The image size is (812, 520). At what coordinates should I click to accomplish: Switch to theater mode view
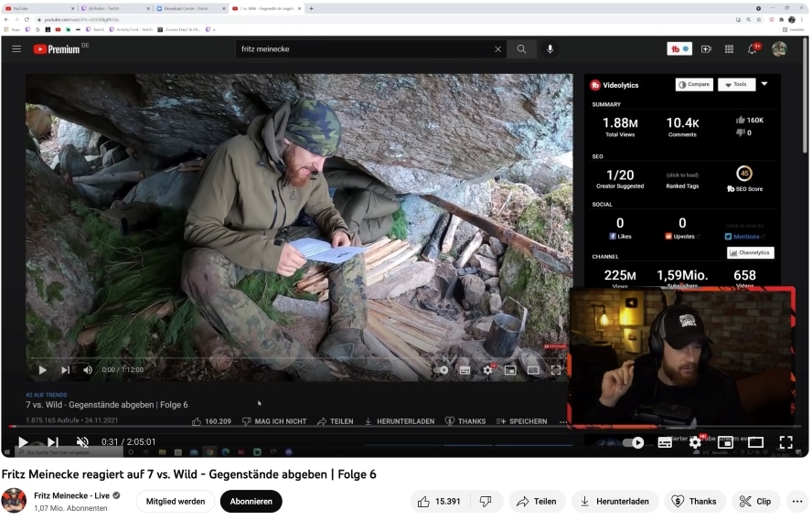tap(755, 442)
